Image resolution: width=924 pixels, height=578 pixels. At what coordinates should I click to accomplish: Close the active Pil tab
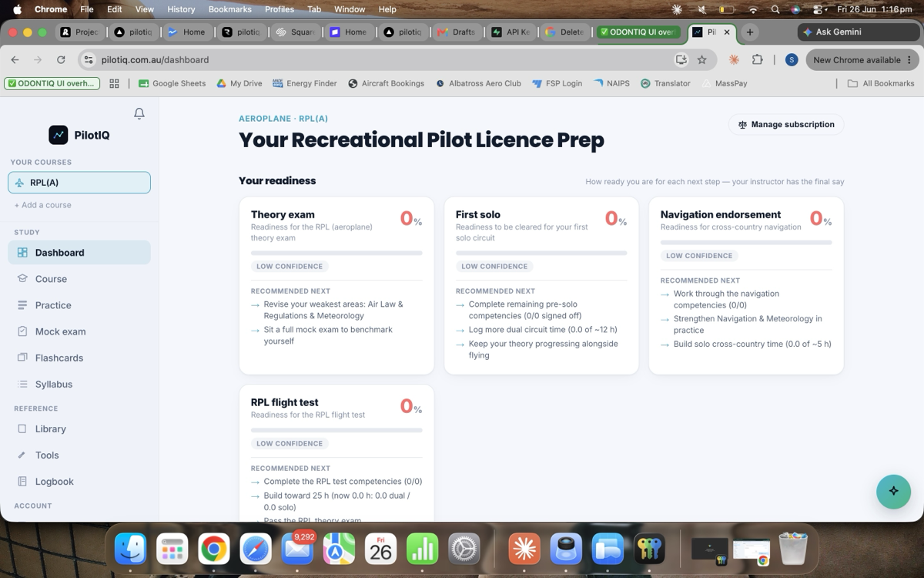727,32
